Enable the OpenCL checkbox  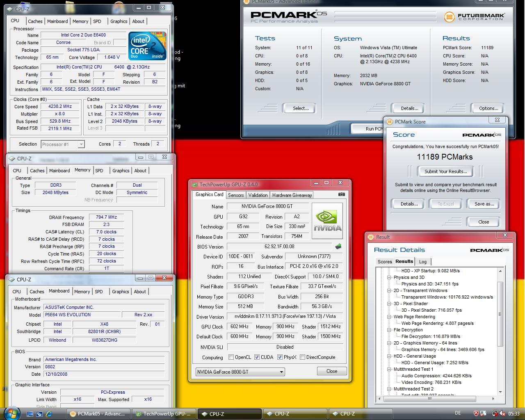[231, 357]
